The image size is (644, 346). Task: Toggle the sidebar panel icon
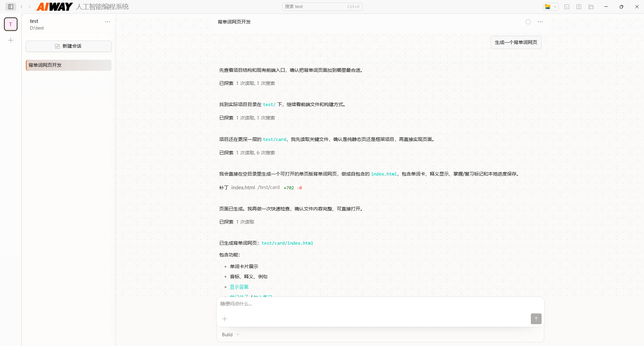coord(11,7)
